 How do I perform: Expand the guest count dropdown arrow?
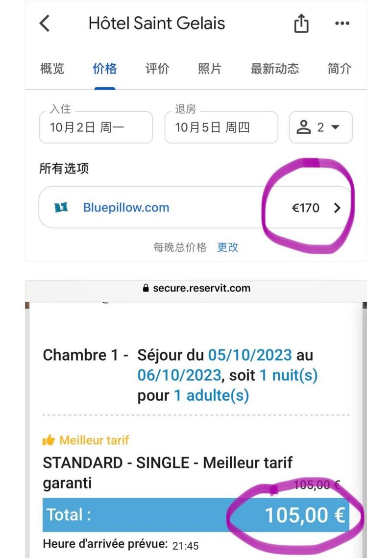335,127
